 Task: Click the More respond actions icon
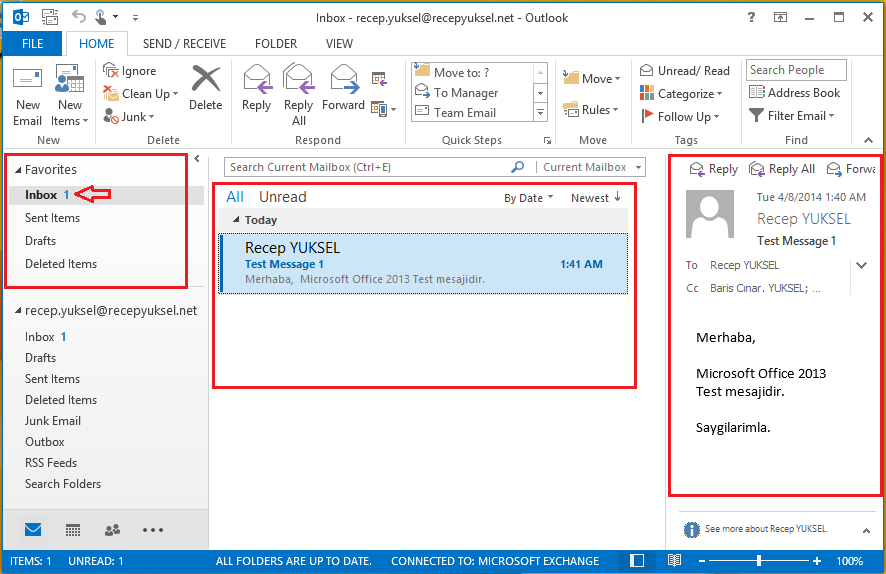click(383, 108)
